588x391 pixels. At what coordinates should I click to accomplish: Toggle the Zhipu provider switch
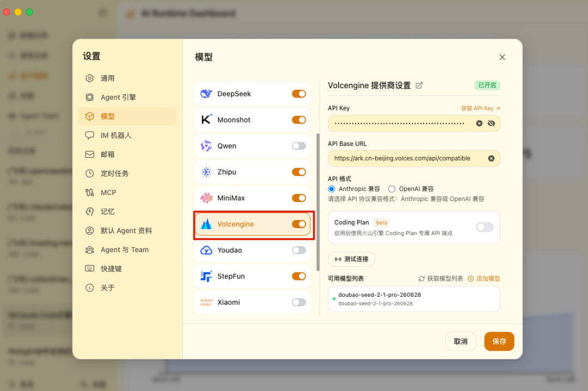[x=299, y=172]
